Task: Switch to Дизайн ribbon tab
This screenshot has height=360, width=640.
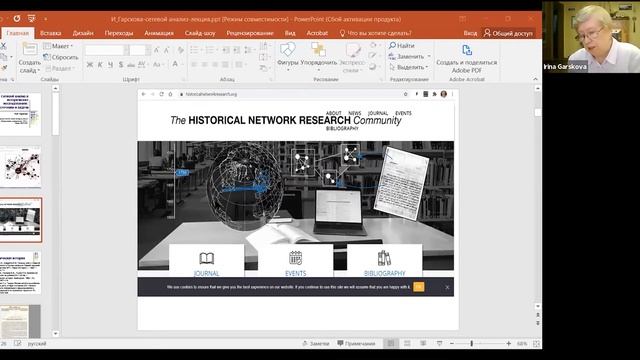Action: pos(83,33)
